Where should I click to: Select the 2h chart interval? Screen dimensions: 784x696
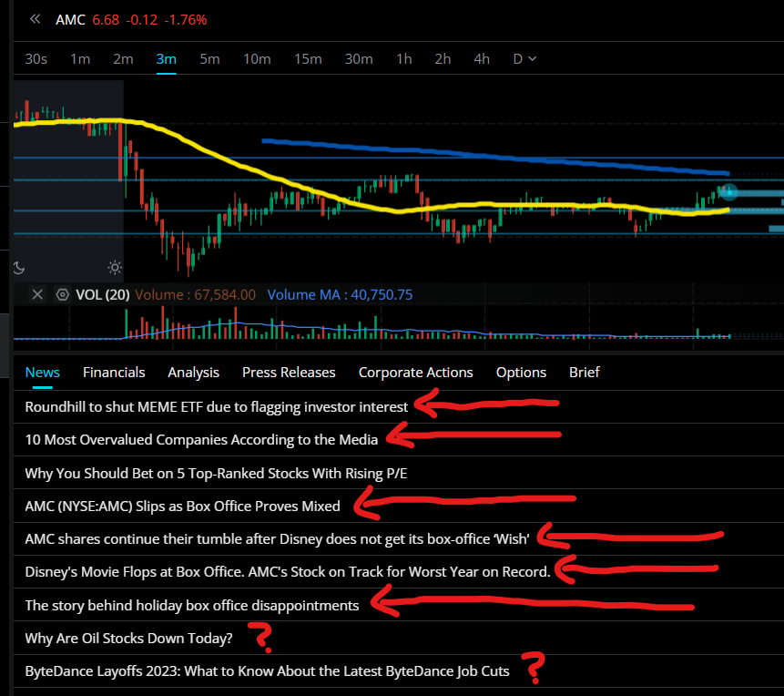point(443,59)
